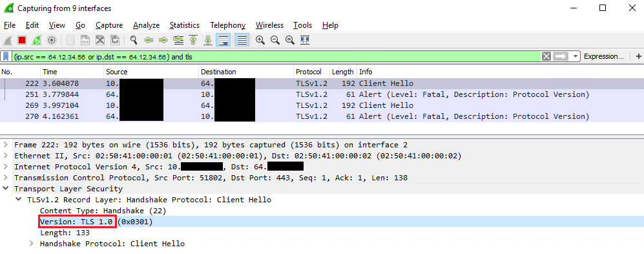This screenshot has width=644, height=254.
Task: Open the Telephony menu
Action: click(227, 25)
